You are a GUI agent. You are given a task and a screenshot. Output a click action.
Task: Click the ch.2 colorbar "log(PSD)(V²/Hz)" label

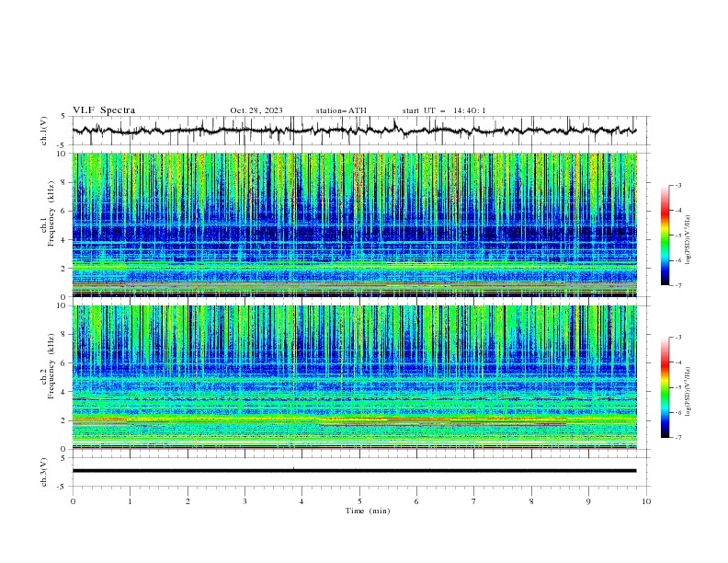tap(688, 391)
